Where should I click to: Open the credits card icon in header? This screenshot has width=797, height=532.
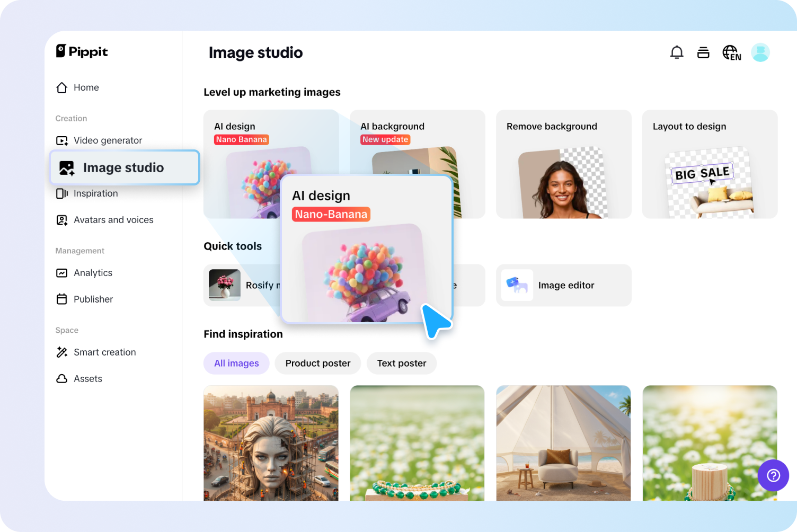(x=703, y=52)
